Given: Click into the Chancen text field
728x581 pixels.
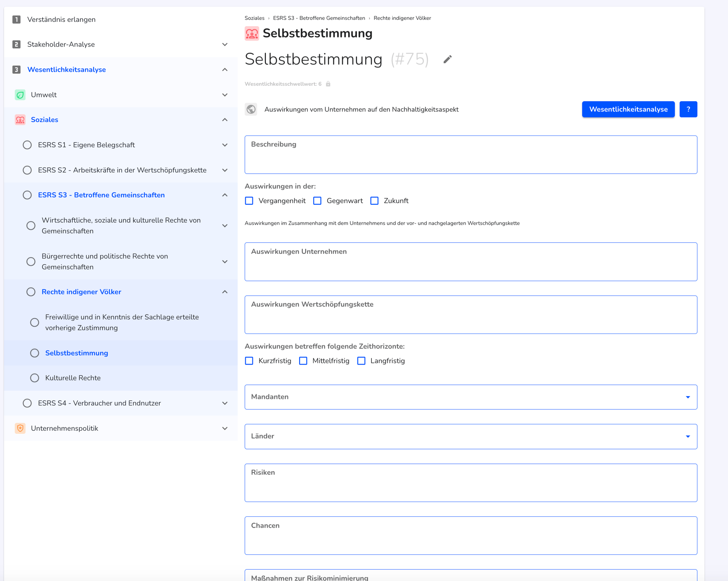Looking at the screenshot, I should coord(471,536).
